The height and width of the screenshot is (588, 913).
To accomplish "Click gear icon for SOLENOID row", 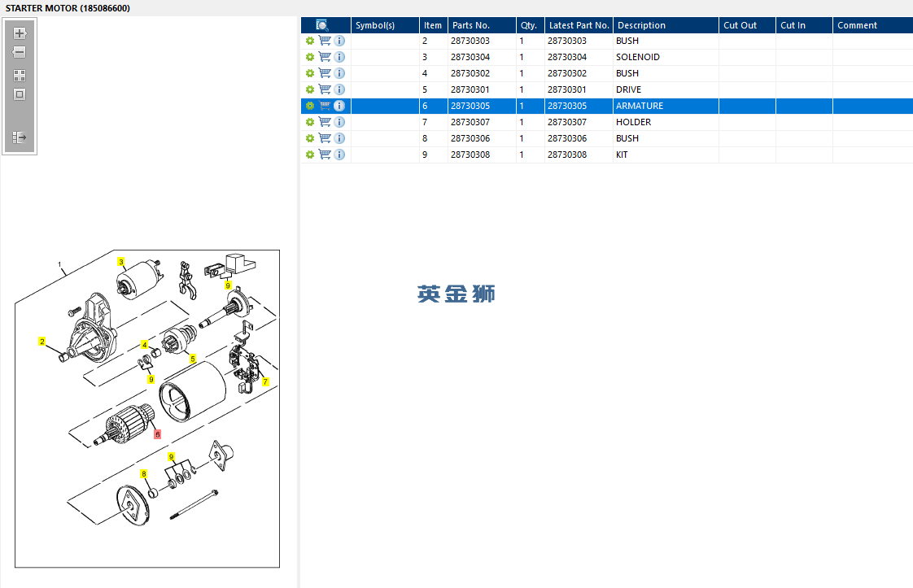I will pyautogui.click(x=310, y=57).
